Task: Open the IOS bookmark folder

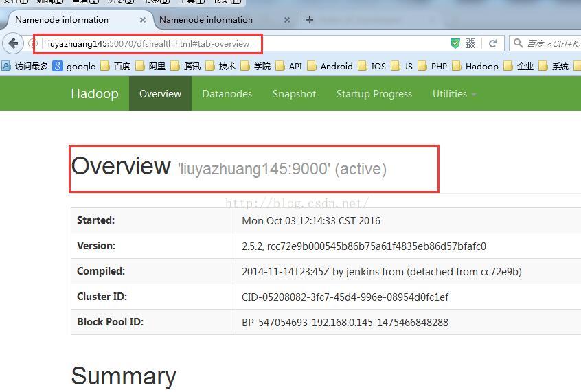Action: click(x=372, y=67)
